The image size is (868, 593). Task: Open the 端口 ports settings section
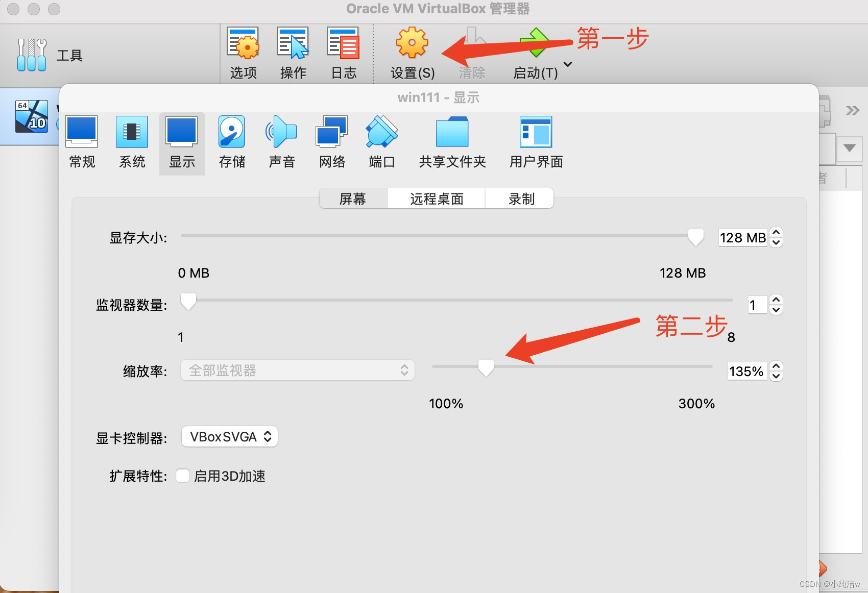click(382, 143)
